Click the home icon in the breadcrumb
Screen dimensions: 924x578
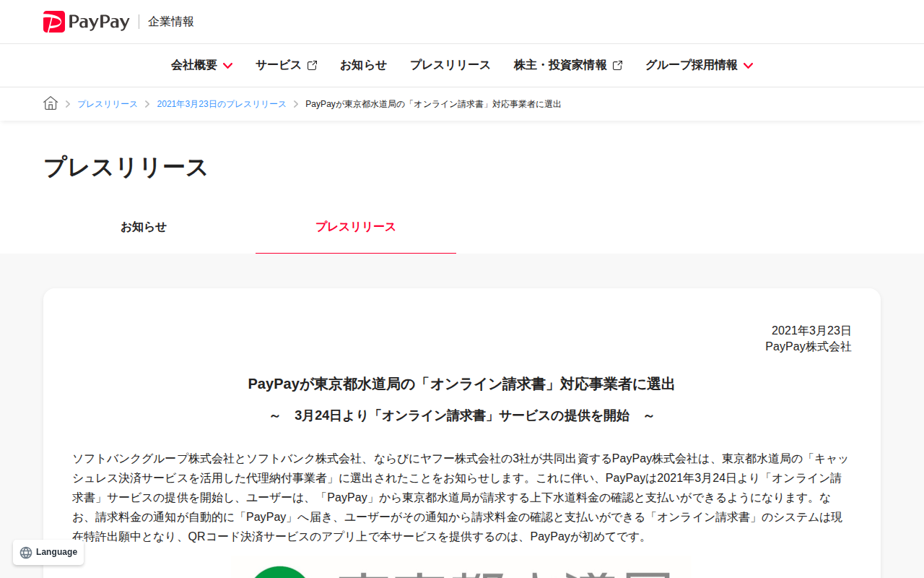tap(51, 103)
